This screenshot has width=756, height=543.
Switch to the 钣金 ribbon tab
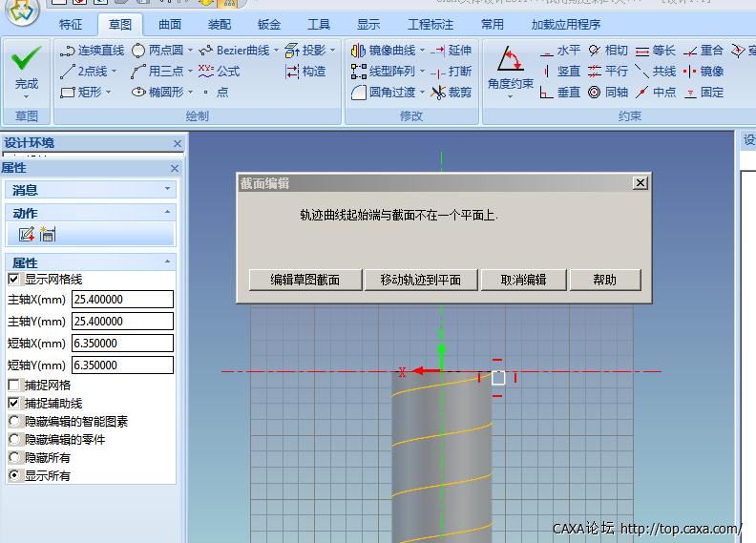coord(269,24)
